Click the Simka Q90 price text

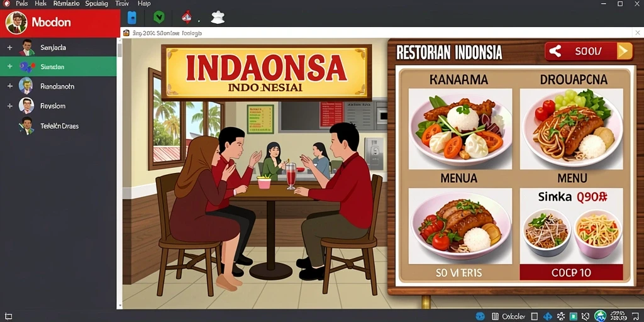pyautogui.click(x=572, y=197)
